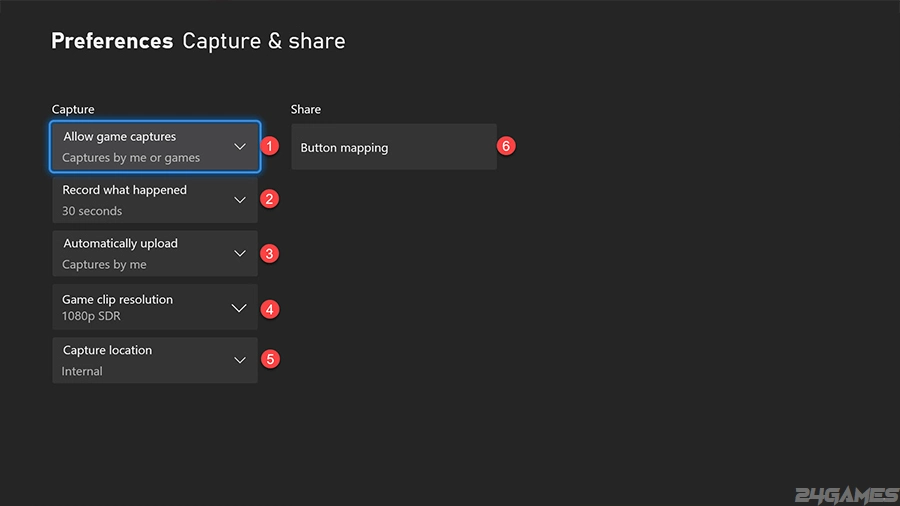Viewport: 900px width, 506px height.
Task: Click the 30 seconds value text
Action: [92, 211]
